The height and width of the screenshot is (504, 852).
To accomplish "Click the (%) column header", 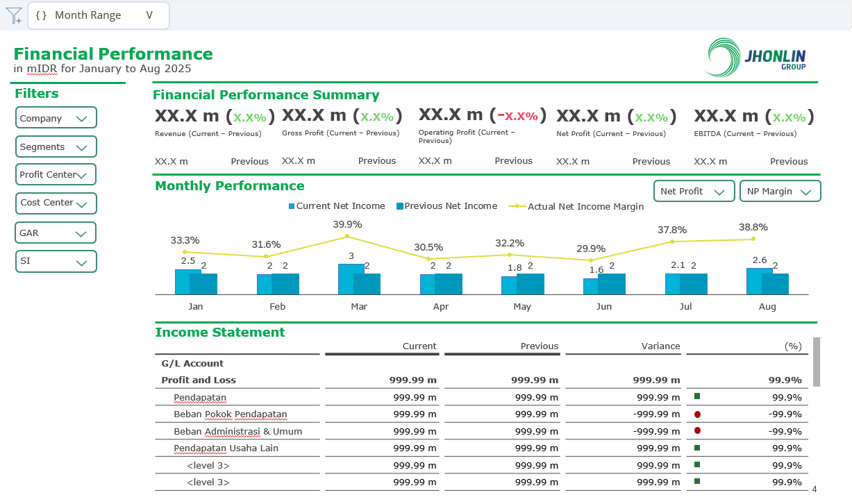I will coord(793,346).
